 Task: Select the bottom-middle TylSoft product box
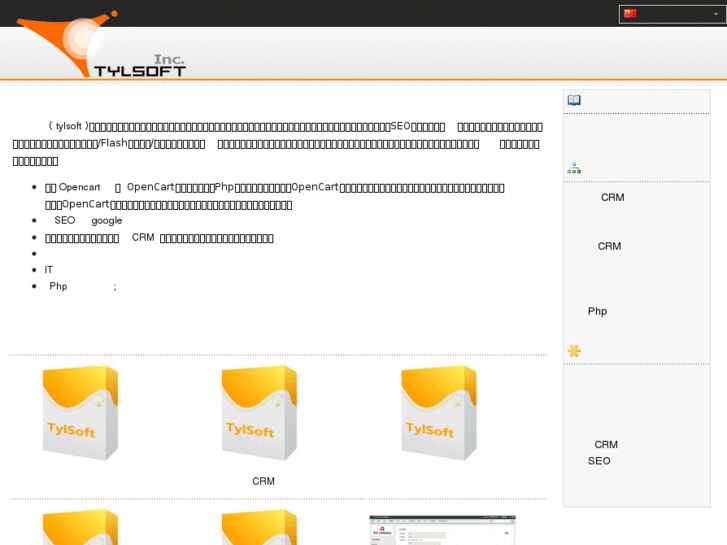pyautogui.click(x=259, y=527)
